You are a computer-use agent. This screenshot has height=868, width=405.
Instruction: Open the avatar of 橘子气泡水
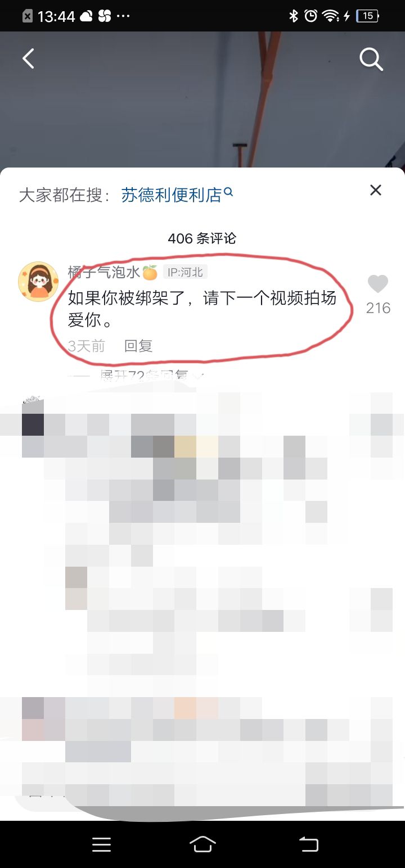point(38,282)
